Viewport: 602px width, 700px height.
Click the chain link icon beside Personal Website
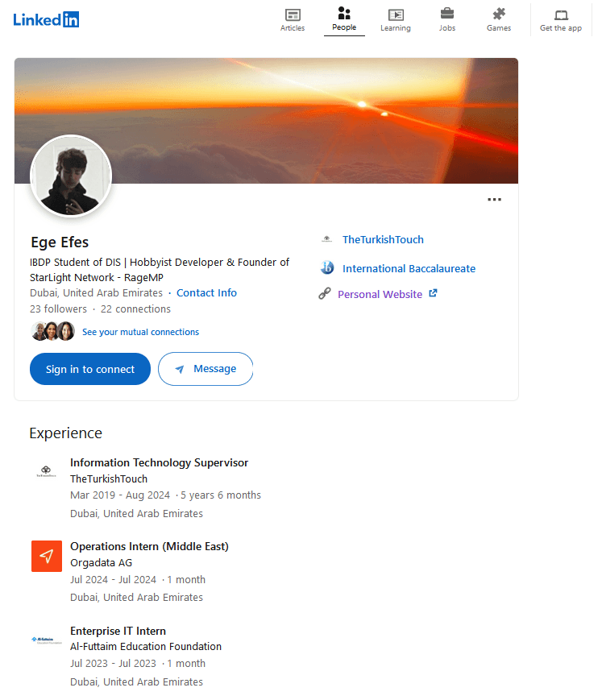(x=325, y=294)
